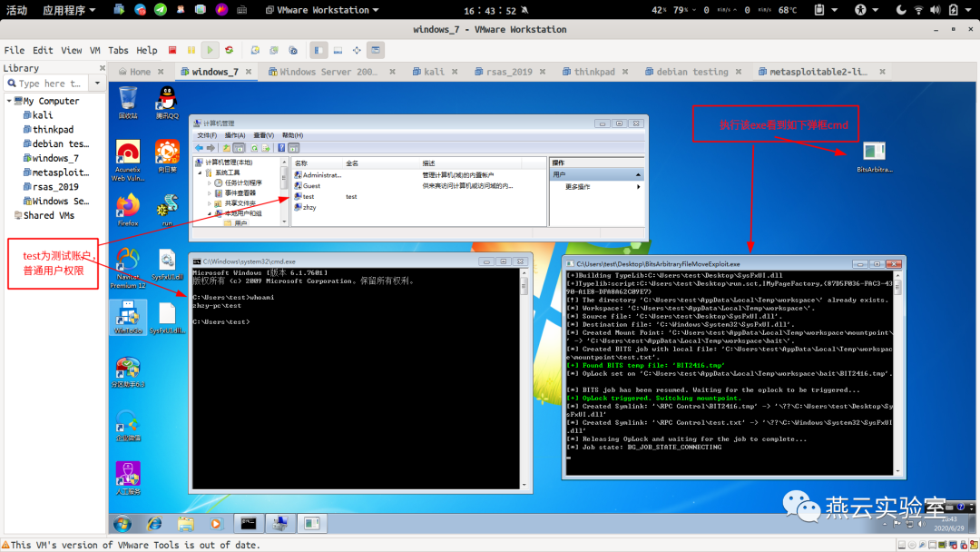Click the refresh icon in Computer Management toolbar
Image resolution: width=980 pixels, height=552 pixels.
click(254, 148)
